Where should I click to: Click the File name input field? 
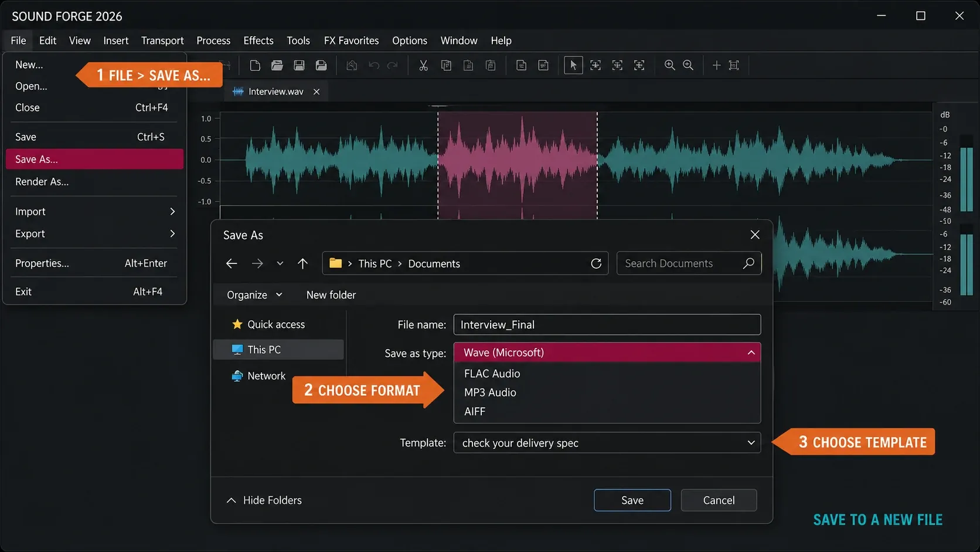coord(607,324)
